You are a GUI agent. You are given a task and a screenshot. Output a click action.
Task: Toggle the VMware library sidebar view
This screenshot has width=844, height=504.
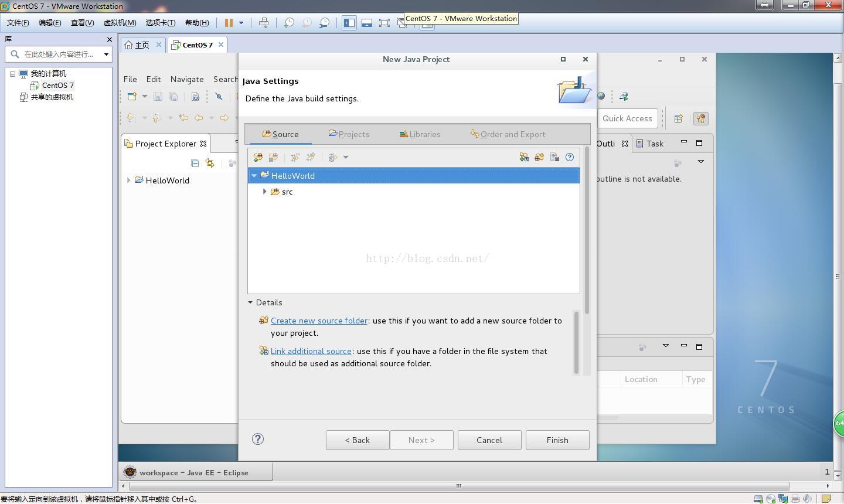pyautogui.click(x=349, y=23)
